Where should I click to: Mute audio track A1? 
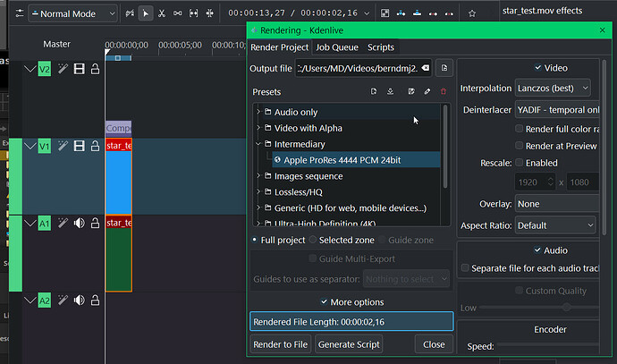pyautogui.click(x=79, y=223)
